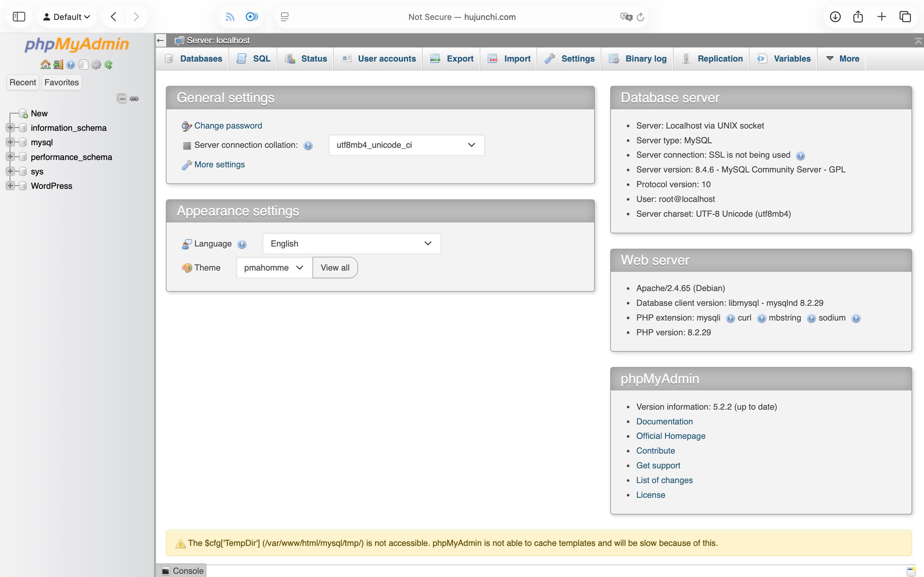The width and height of the screenshot is (924, 577).
Task: Reload navigation panel with green arrow icon
Action: tap(108, 64)
